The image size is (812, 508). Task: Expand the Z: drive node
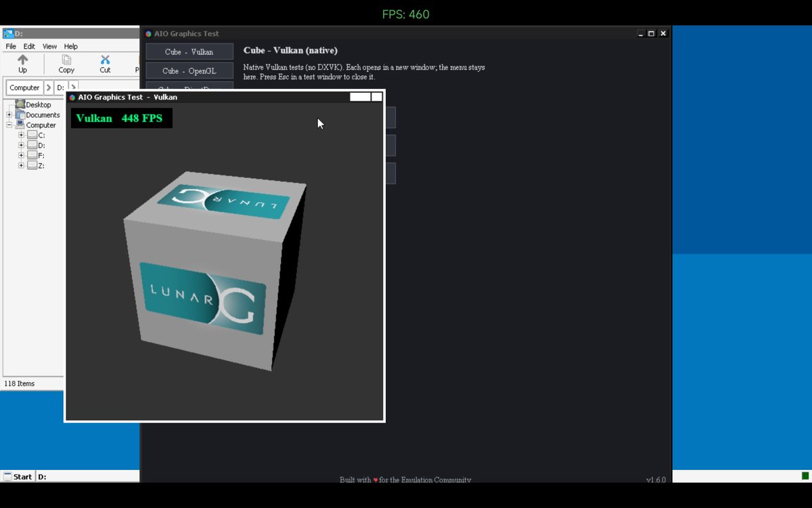(21, 165)
